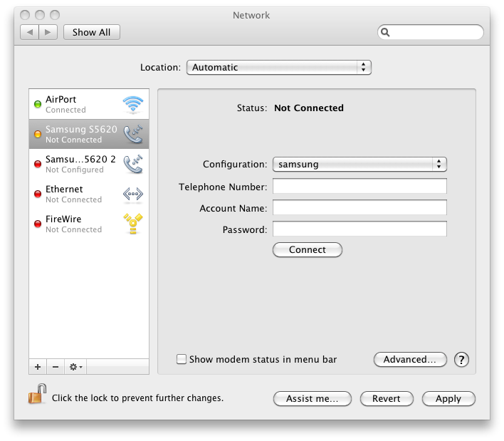
Task: Click the search magnifier icon
Action: tap(385, 32)
